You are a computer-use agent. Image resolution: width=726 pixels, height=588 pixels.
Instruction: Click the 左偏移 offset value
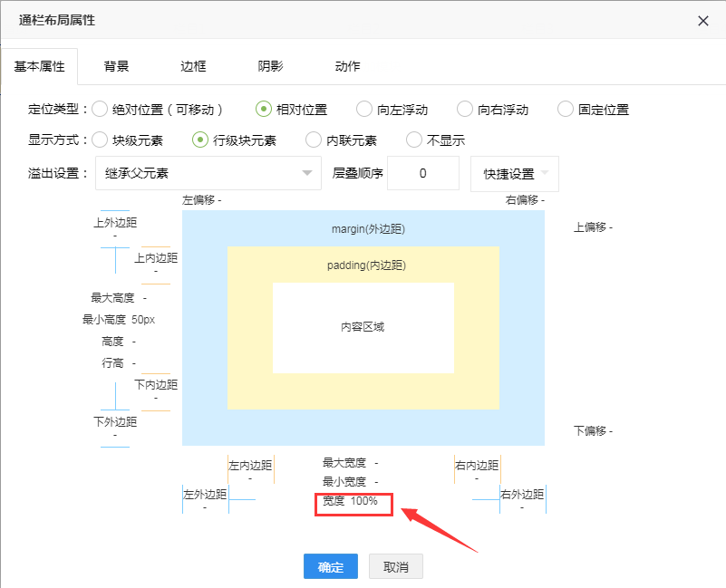(219, 200)
